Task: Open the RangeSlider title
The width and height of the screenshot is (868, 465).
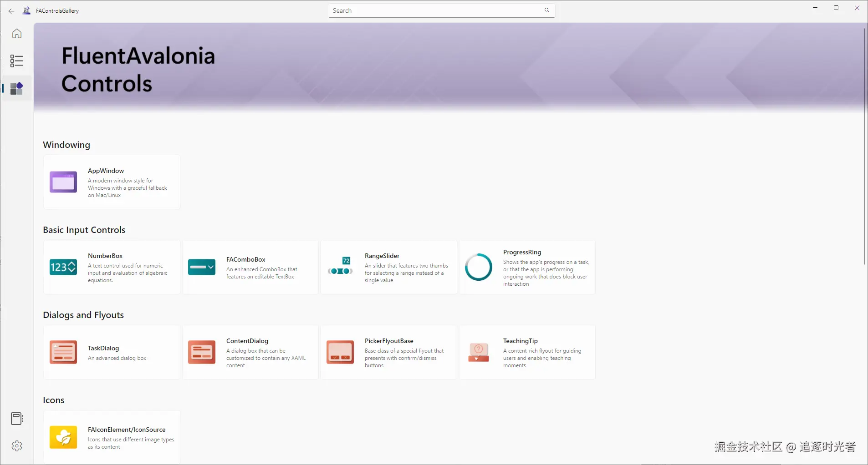Action: click(x=382, y=256)
